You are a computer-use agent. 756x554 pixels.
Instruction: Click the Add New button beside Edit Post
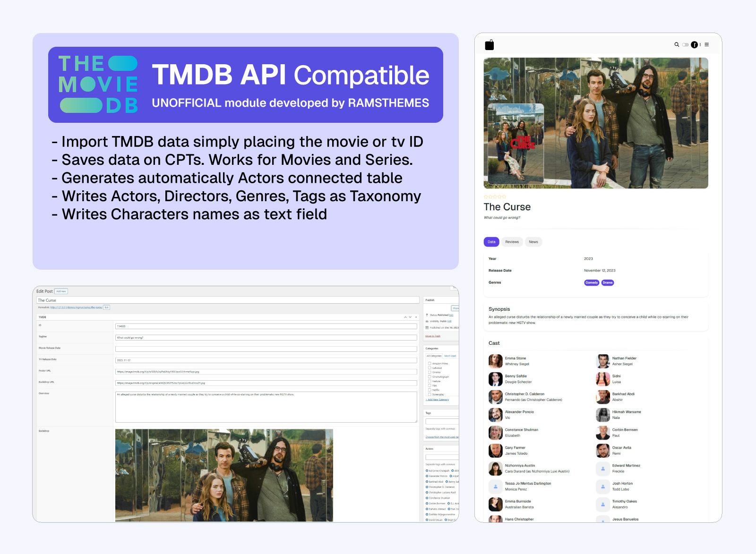point(61,291)
